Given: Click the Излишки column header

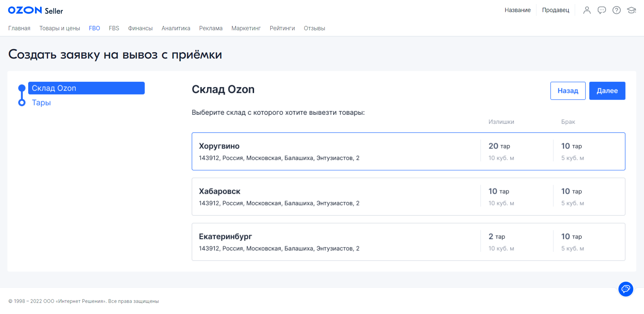Looking at the screenshot, I should point(501,122).
